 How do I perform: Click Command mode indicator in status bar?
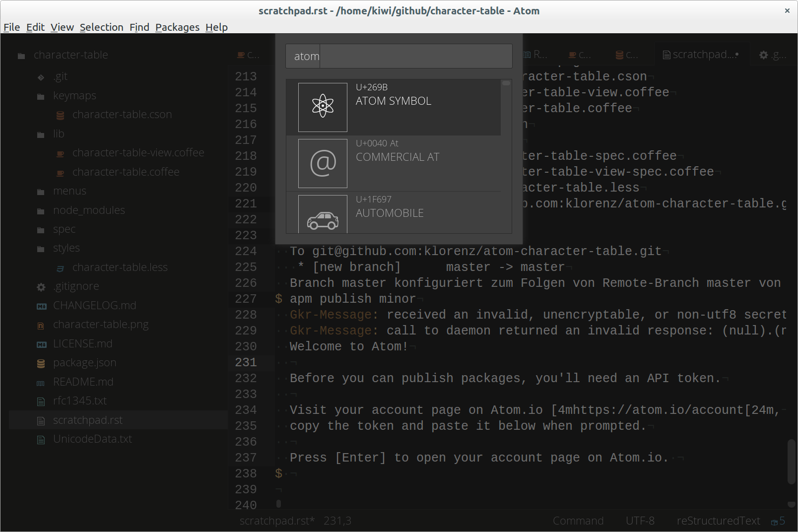(578, 521)
